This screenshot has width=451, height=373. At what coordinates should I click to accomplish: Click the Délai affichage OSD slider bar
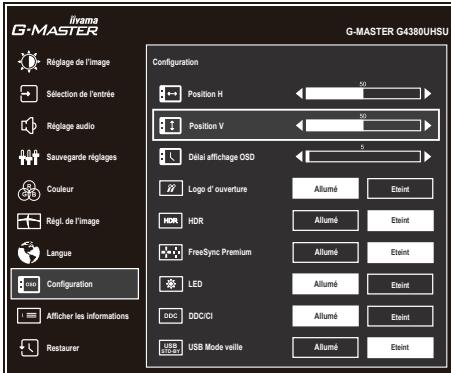click(363, 157)
